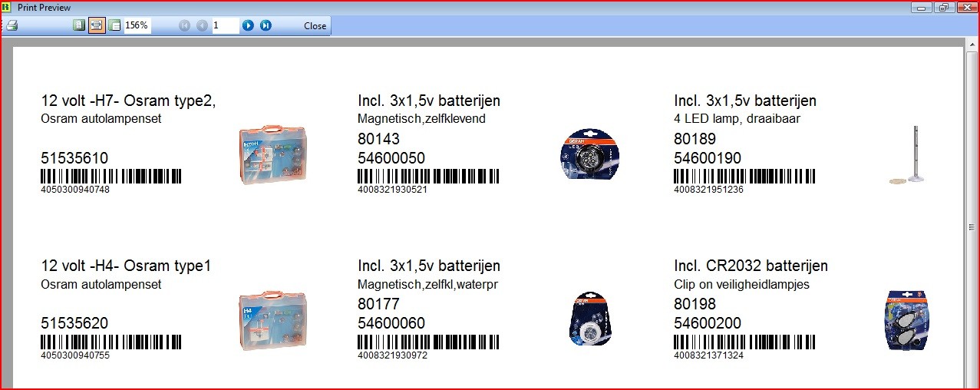Click text "Magnetisch,zelfklevend"
This screenshot has height=390, width=980.
pos(421,119)
